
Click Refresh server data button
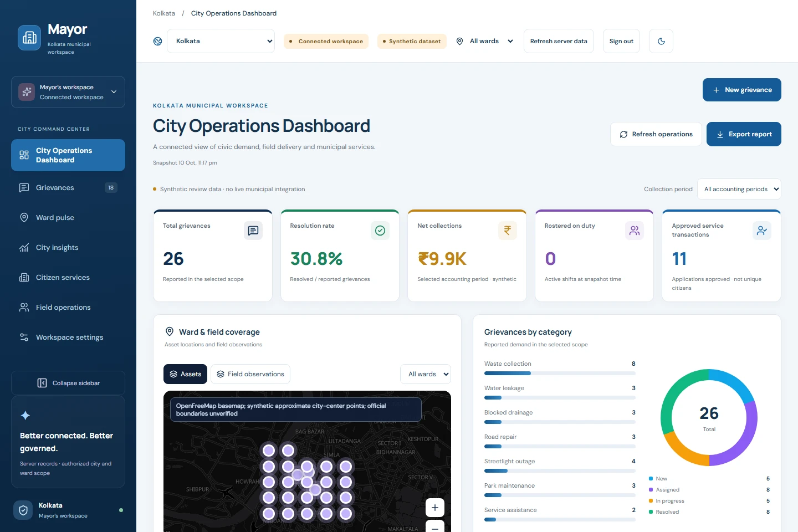(559, 41)
